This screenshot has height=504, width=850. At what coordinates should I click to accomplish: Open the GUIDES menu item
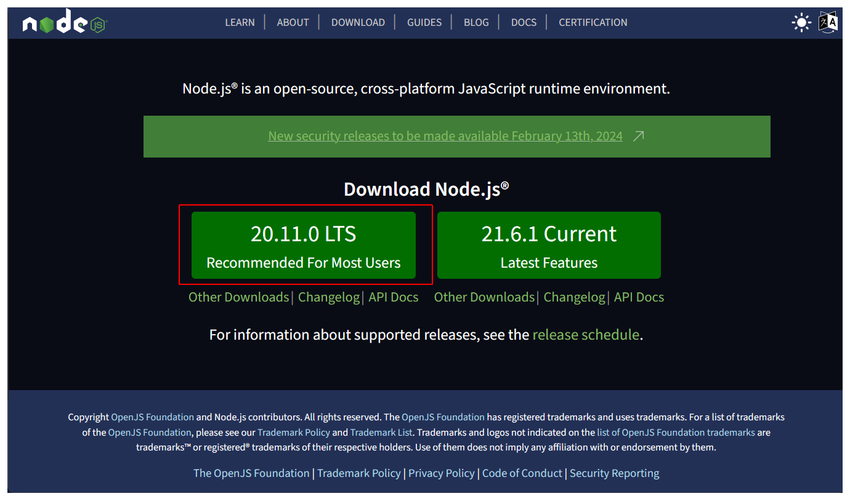point(424,22)
